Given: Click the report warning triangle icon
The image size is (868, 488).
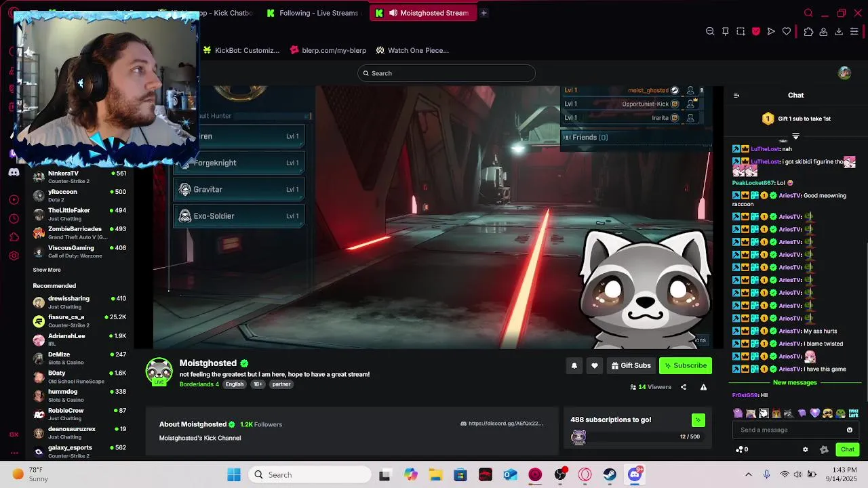Looking at the screenshot, I should coord(703,387).
